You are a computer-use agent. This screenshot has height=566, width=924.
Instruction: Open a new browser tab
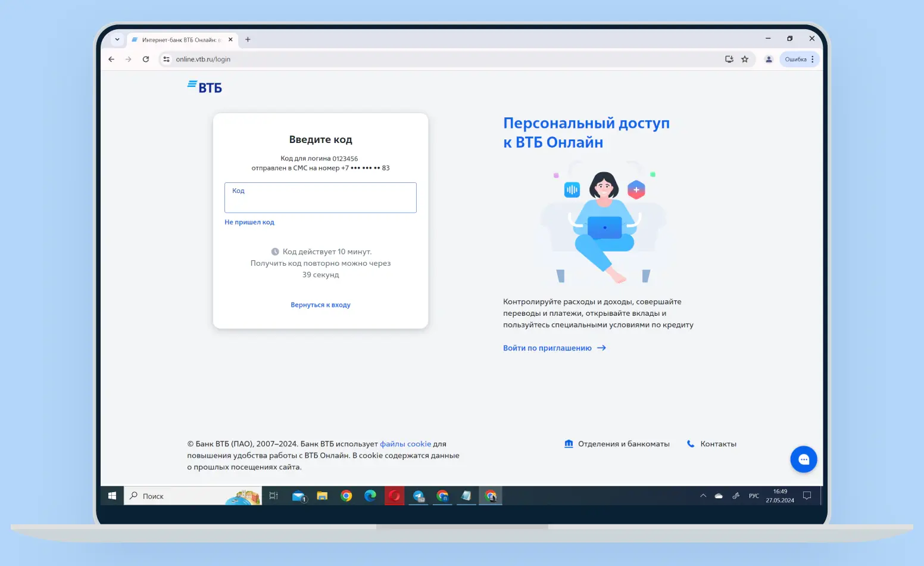[x=248, y=39]
